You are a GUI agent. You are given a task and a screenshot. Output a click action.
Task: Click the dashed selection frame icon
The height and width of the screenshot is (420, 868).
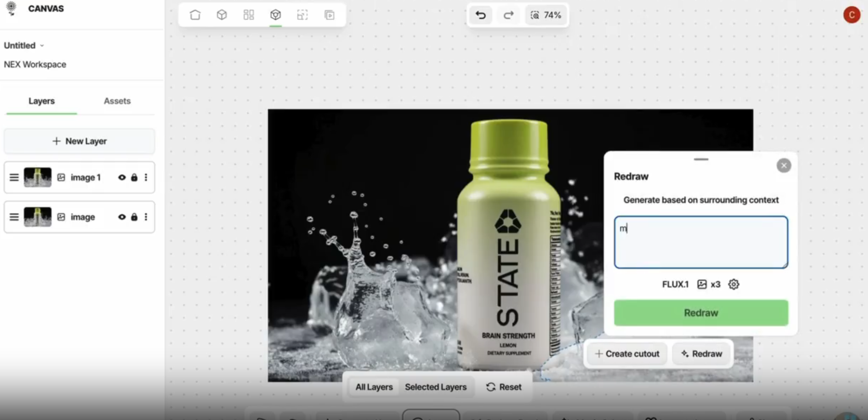point(302,15)
